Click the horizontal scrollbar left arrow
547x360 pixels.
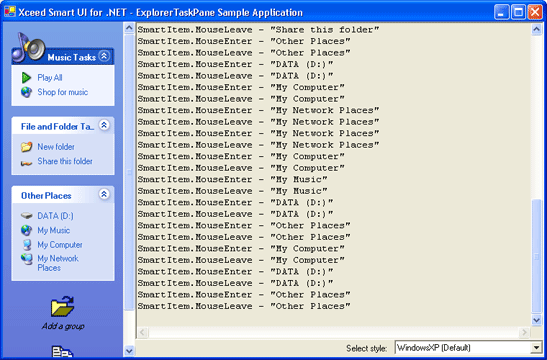click(142, 332)
